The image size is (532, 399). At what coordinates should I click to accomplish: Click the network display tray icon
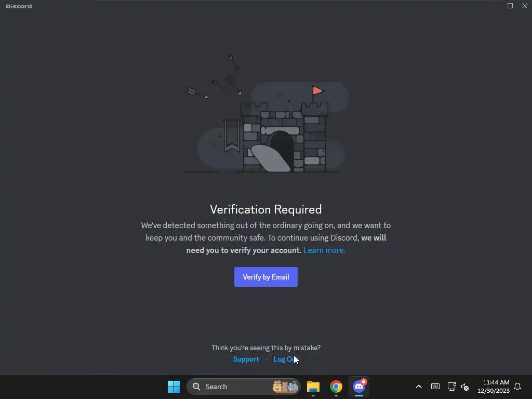pyautogui.click(x=451, y=387)
